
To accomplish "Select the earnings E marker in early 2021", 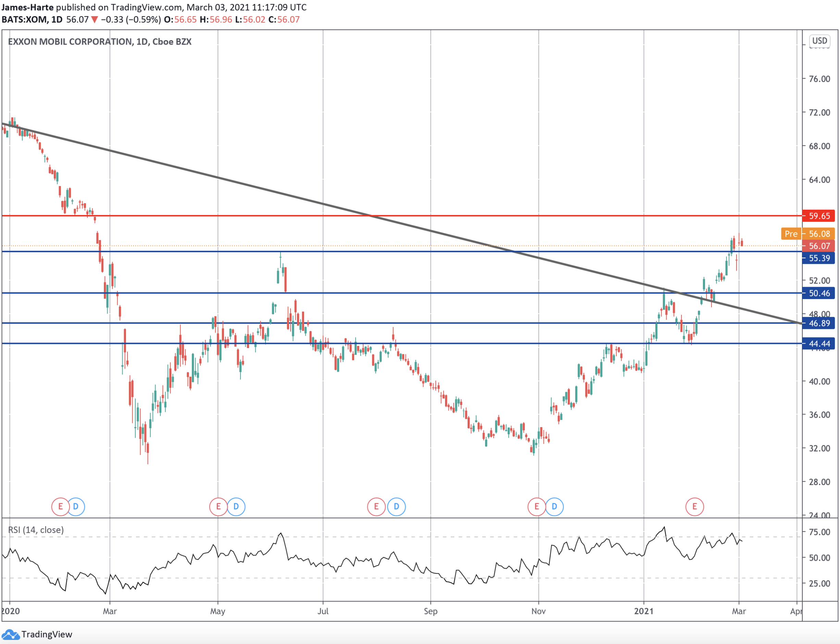I will point(694,507).
